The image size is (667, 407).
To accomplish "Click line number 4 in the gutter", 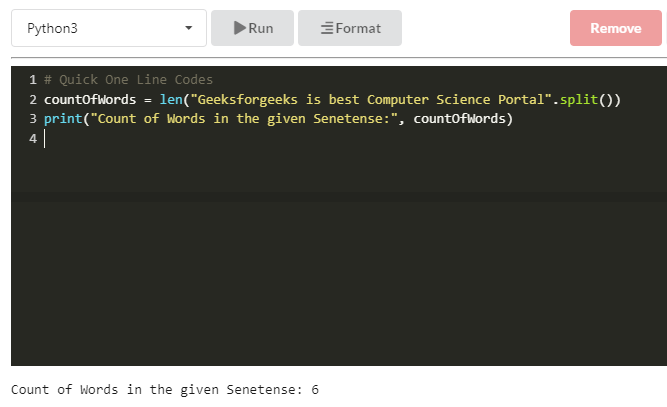I will click(33, 138).
